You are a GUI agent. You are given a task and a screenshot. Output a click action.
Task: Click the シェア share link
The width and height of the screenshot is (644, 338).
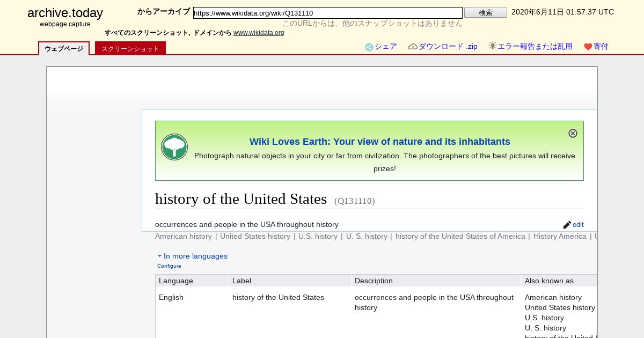[x=386, y=47]
